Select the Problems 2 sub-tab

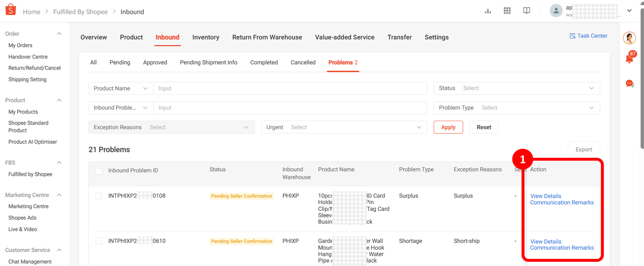[x=343, y=63]
